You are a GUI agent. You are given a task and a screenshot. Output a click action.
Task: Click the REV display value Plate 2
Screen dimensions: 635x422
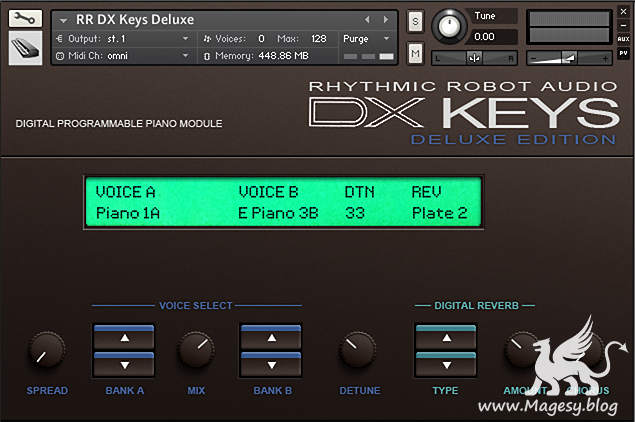[439, 213]
